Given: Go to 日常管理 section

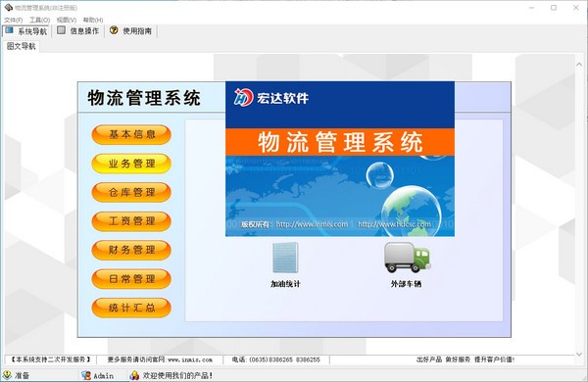Looking at the screenshot, I should click(131, 279).
